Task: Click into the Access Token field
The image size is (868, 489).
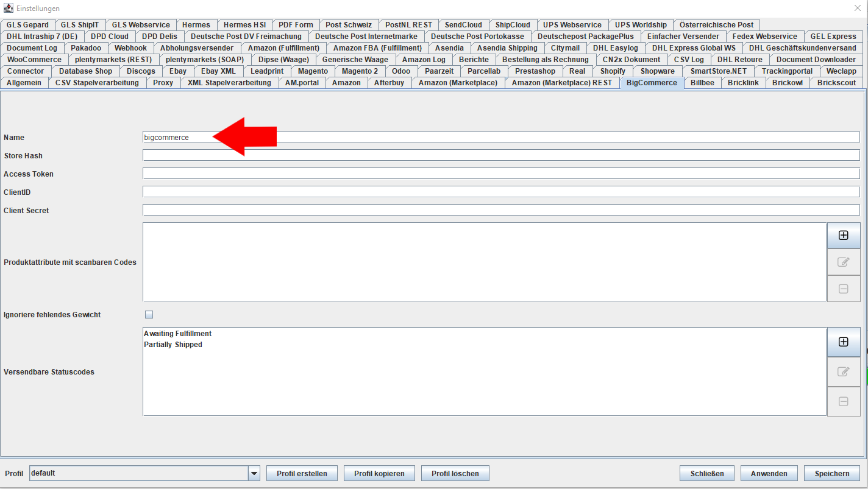Action: [501, 174]
